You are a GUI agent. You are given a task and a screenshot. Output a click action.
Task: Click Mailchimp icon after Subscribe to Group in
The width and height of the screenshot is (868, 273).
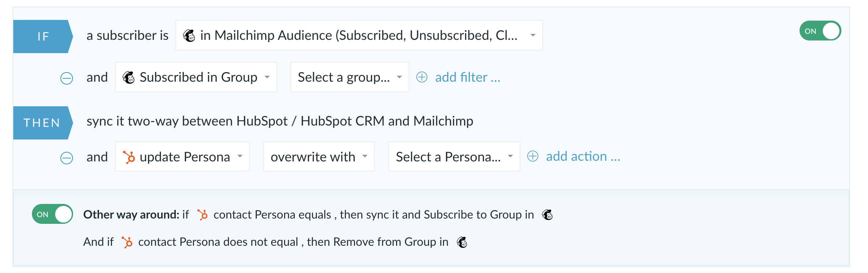tap(547, 215)
